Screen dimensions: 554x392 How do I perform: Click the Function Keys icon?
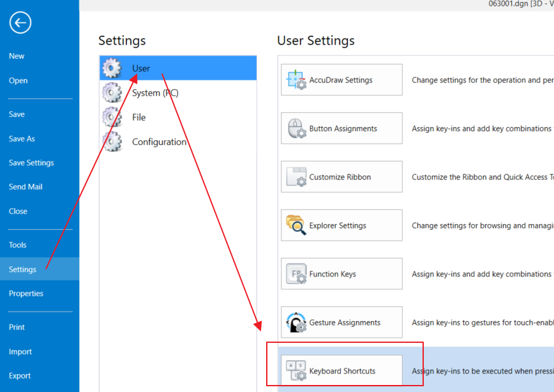pyautogui.click(x=296, y=274)
